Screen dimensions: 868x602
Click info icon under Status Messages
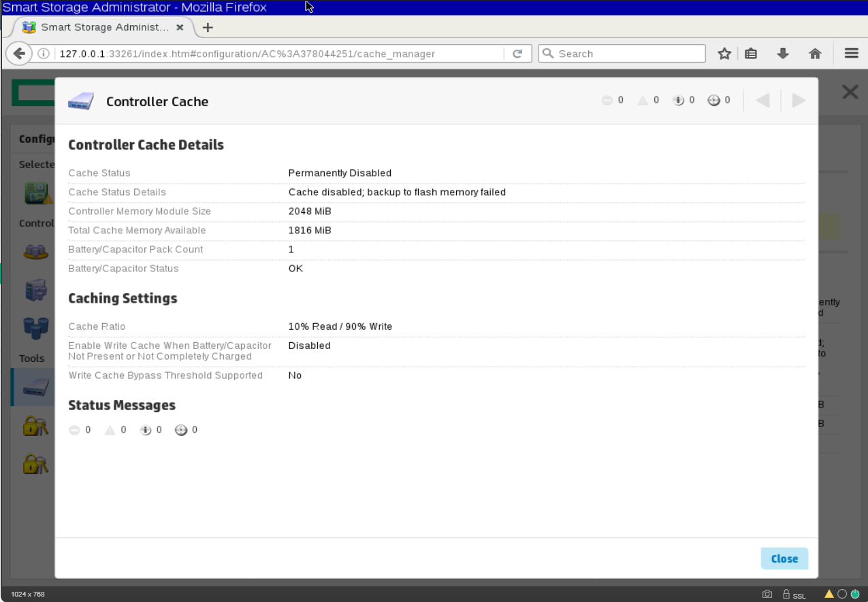pos(146,430)
